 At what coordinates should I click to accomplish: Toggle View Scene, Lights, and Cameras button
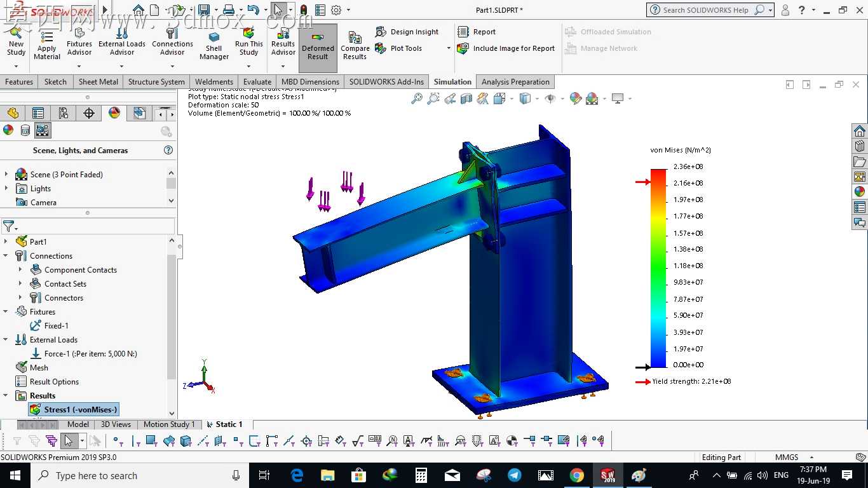coord(43,130)
